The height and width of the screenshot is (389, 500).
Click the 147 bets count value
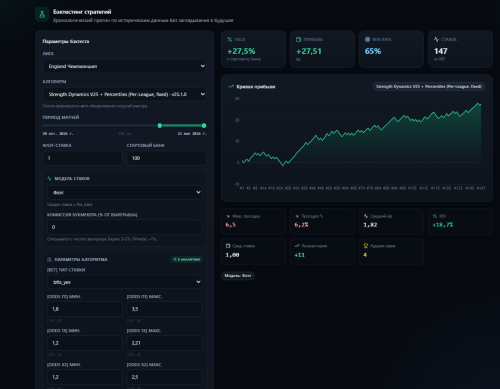[x=441, y=51]
